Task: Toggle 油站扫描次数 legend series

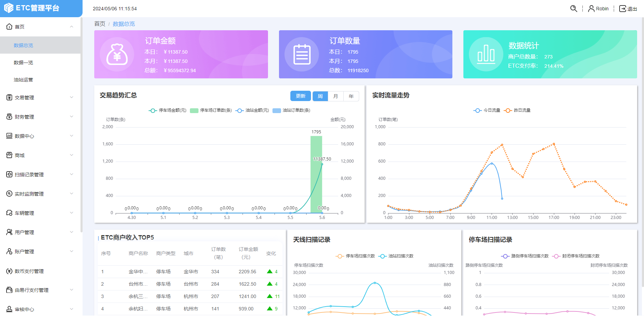Action: point(396,256)
